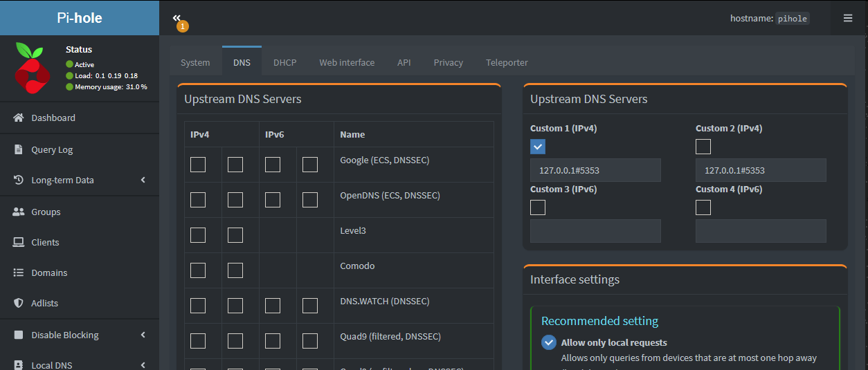
Task: Expand the Disable Blocking submenu
Action: tap(143, 335)
